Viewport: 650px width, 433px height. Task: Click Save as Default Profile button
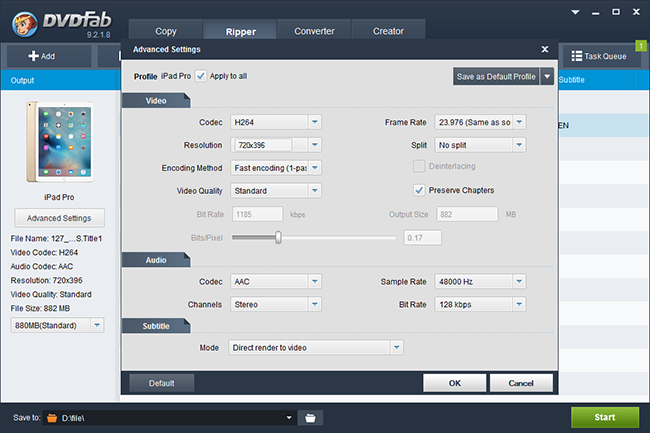[x=496, y=77]
